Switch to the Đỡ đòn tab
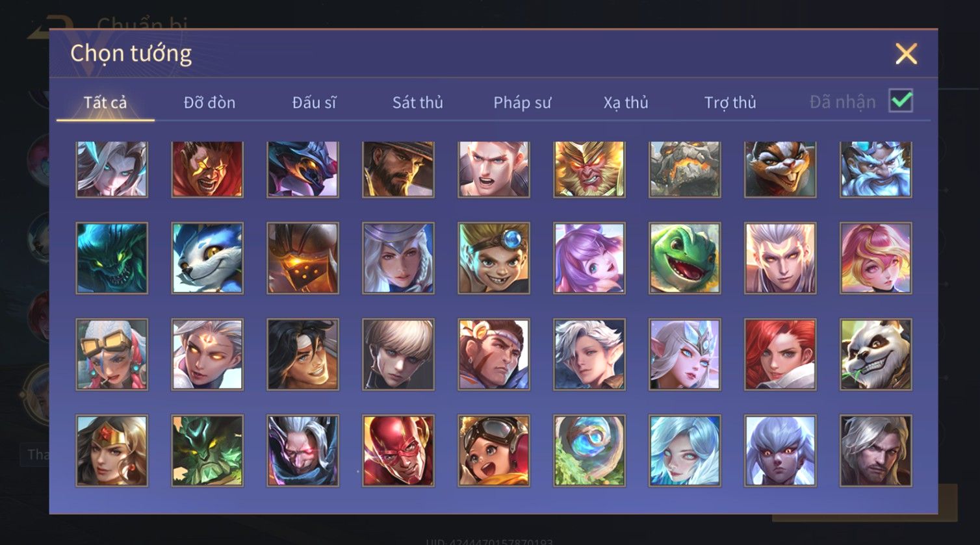The height and width of the screenshot is (545, 980). [209, 103]
